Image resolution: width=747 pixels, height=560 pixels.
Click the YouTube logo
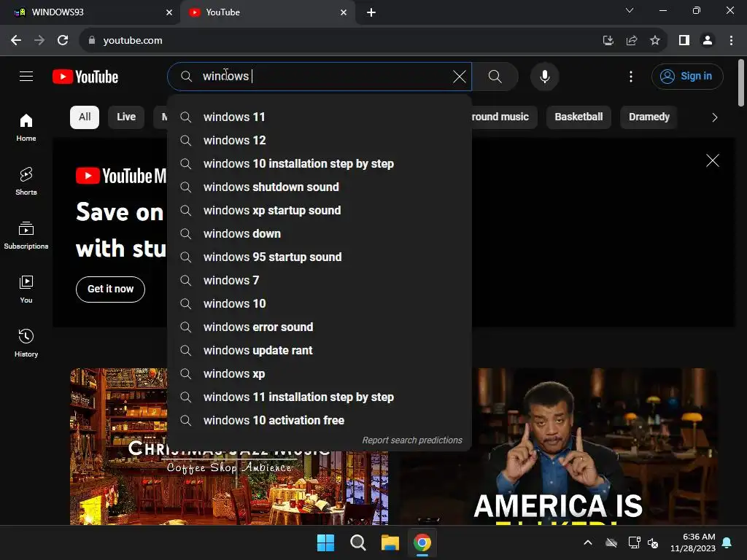pyautogui.click(x=85, y=77)
